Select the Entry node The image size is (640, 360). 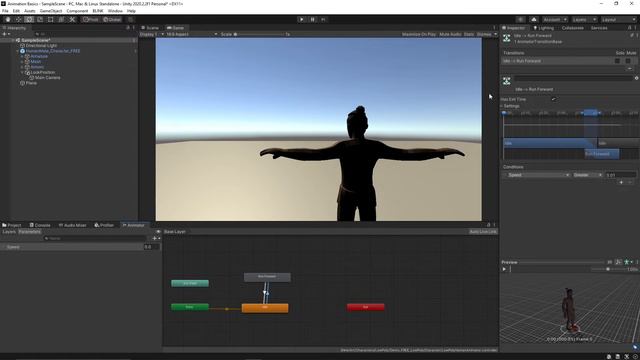coord(190,307)
